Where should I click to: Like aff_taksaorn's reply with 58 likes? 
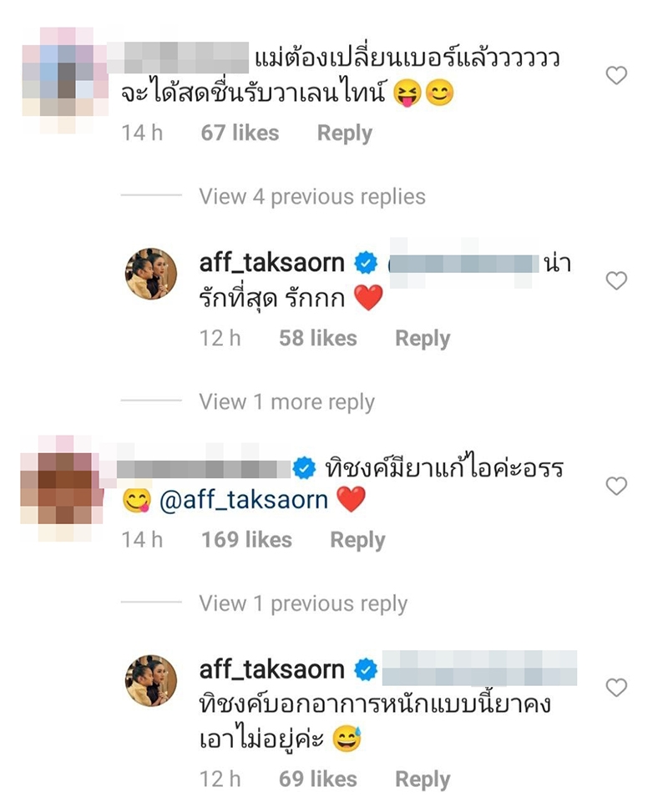point(616,280)
